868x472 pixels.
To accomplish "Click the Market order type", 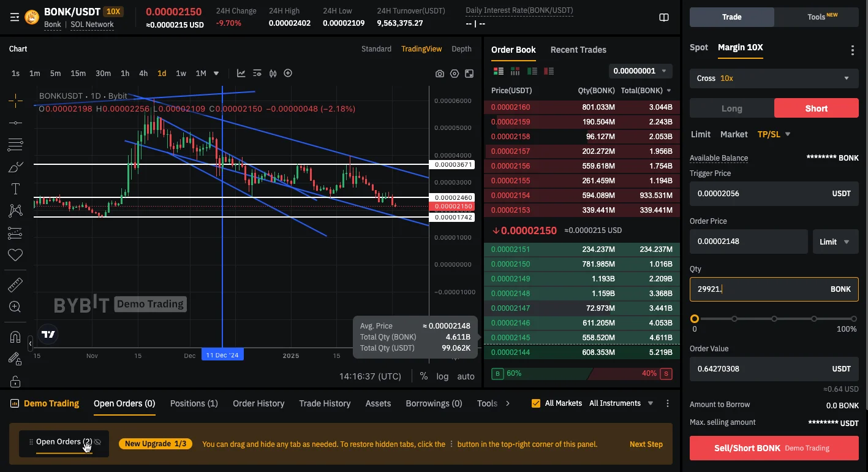I will (734, 134).
